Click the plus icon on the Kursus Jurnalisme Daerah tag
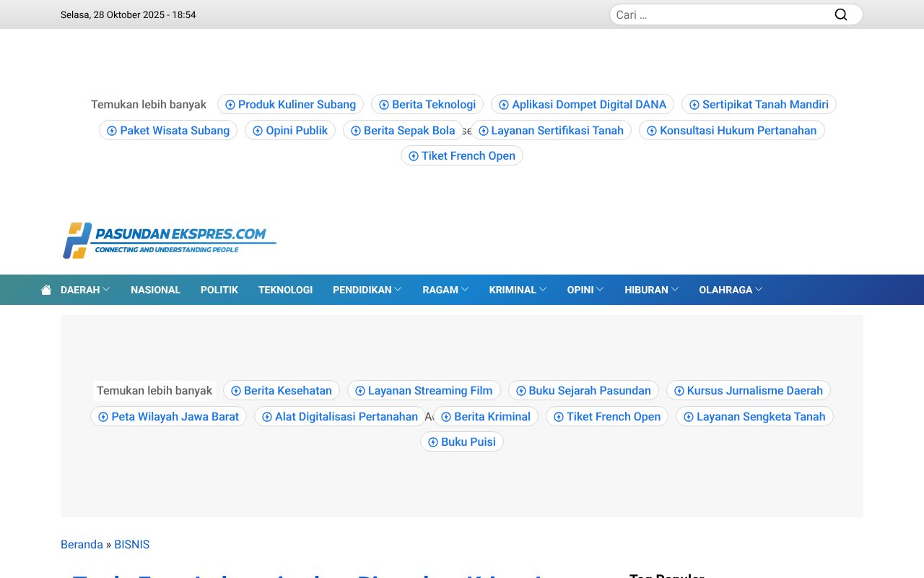 coord(679,390)
